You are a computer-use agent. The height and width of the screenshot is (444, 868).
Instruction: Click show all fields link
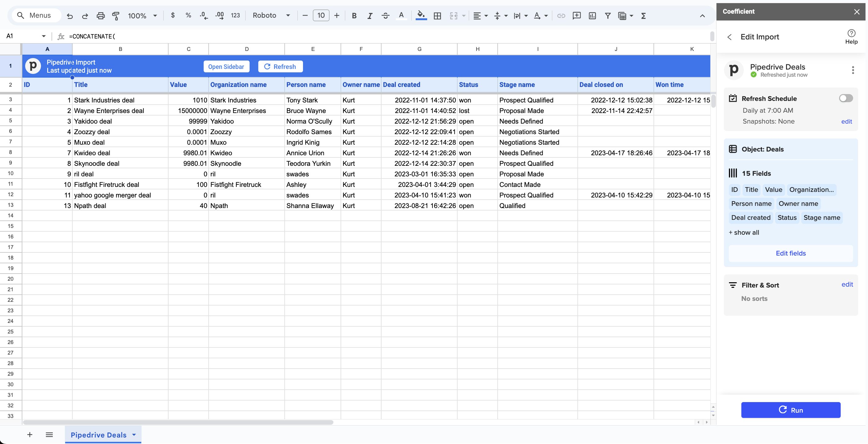tap(744, 232)
